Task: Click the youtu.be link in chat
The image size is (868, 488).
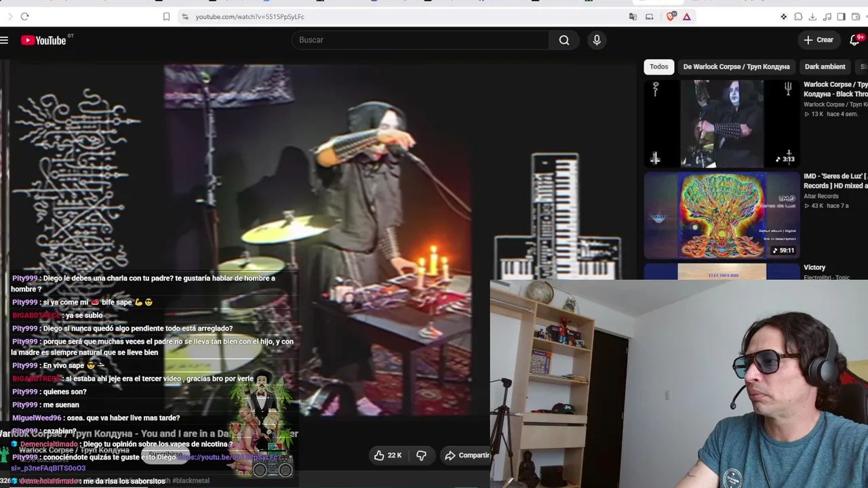Action: click(231, 457)
